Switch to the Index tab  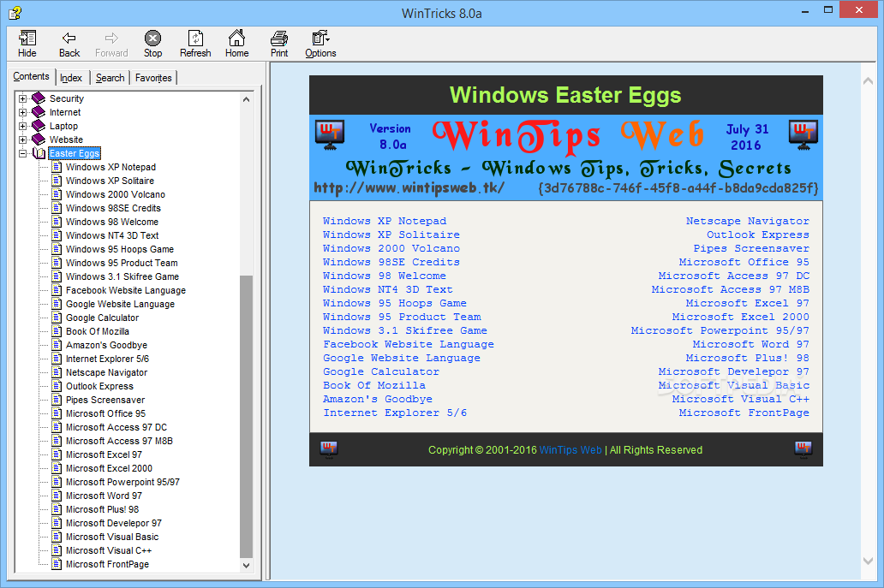[x=71, y=78]
